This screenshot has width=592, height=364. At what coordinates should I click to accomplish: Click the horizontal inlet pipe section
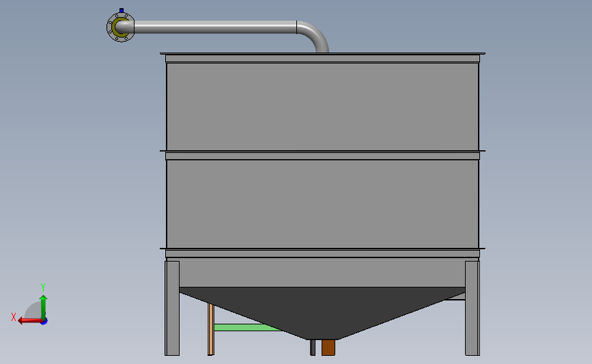point(215,27)
